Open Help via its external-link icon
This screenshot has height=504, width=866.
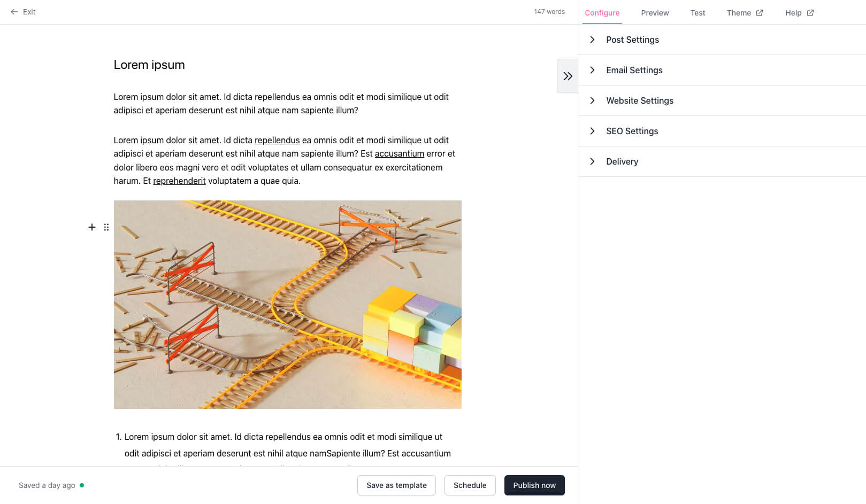[x=810, y=12]
